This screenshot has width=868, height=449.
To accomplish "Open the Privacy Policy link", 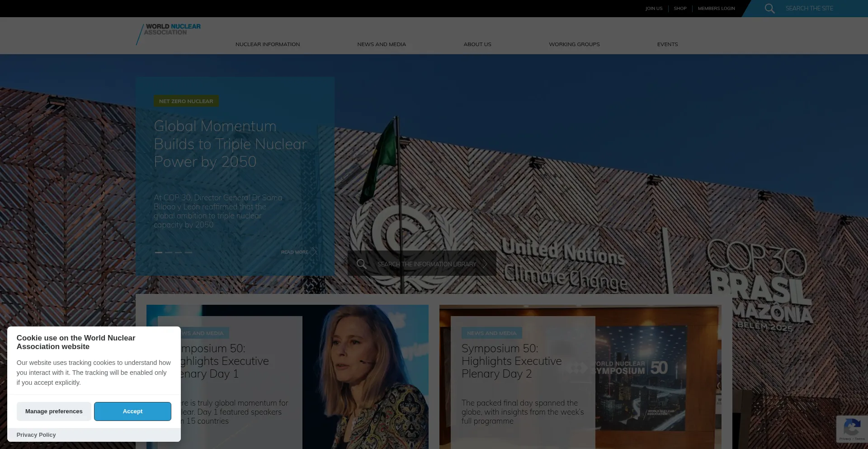I will 36,435.
